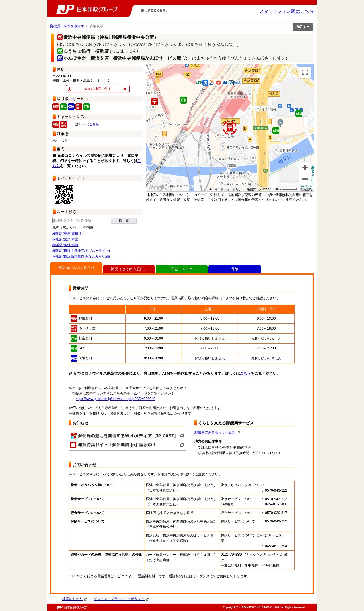Screen dimensions: 364x611
Task: Click the 郵便 icon in the 郵便窓口 table row
Action: (74, 319)
